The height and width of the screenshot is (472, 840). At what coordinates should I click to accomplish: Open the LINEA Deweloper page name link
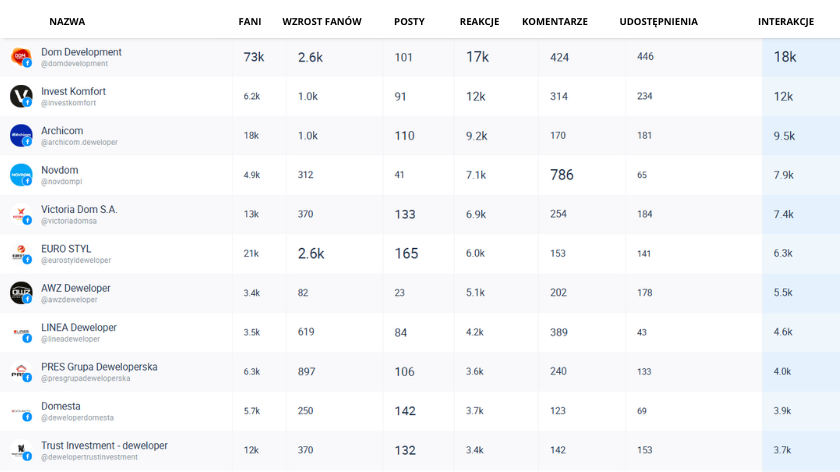click(79, 327)
